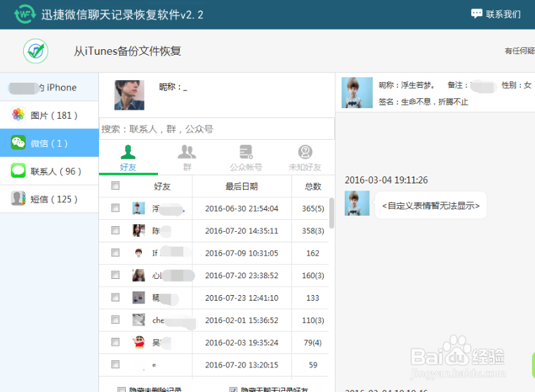The height and width of the screenshot is (392, 535).
Task: Click the search box for 联系人，群，公众号
Action: tap(217, 129)
